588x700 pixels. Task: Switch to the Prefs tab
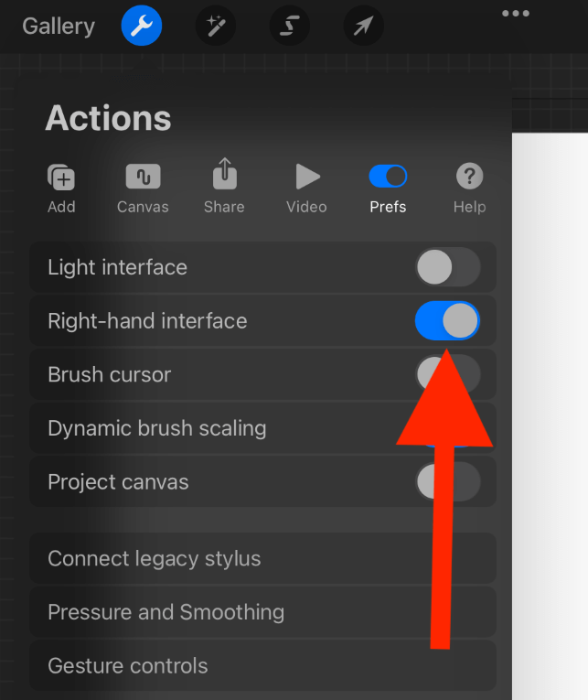[x=388, y=187]
